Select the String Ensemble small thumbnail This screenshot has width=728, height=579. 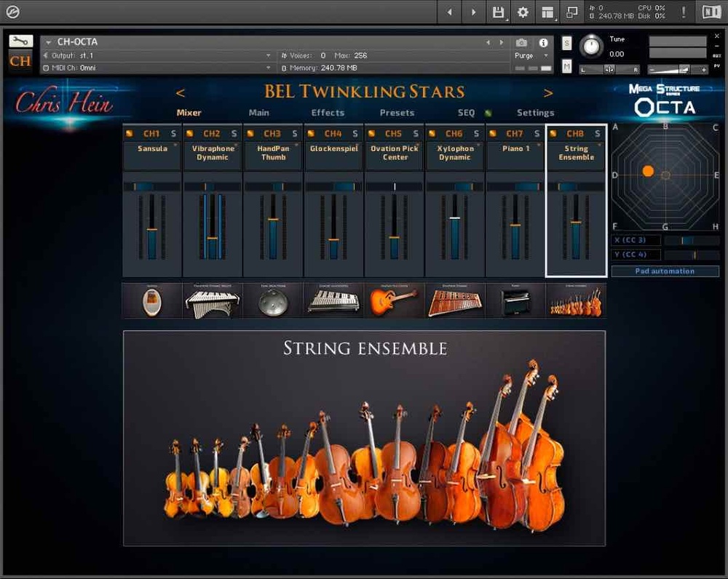576,300
